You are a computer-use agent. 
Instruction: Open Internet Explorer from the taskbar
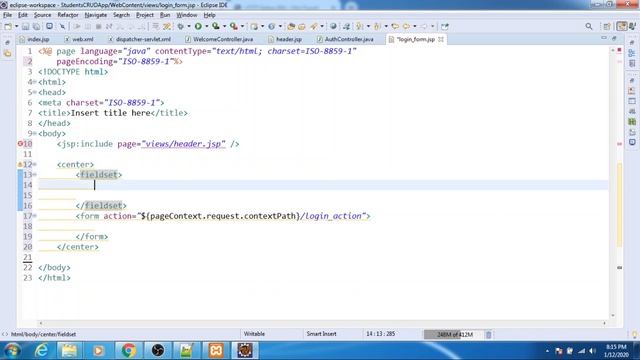click(41, 350)
